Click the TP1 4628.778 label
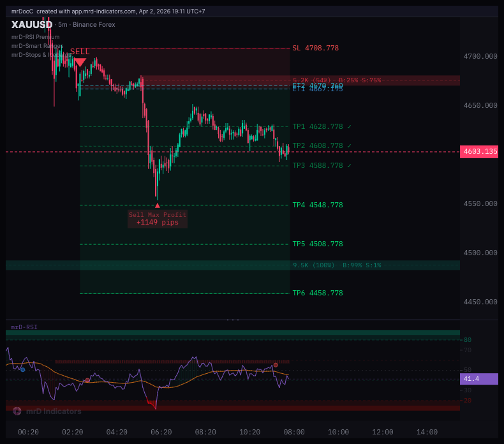Image resolution: width=504 pixels, height=444 pixels. point(318,127)
